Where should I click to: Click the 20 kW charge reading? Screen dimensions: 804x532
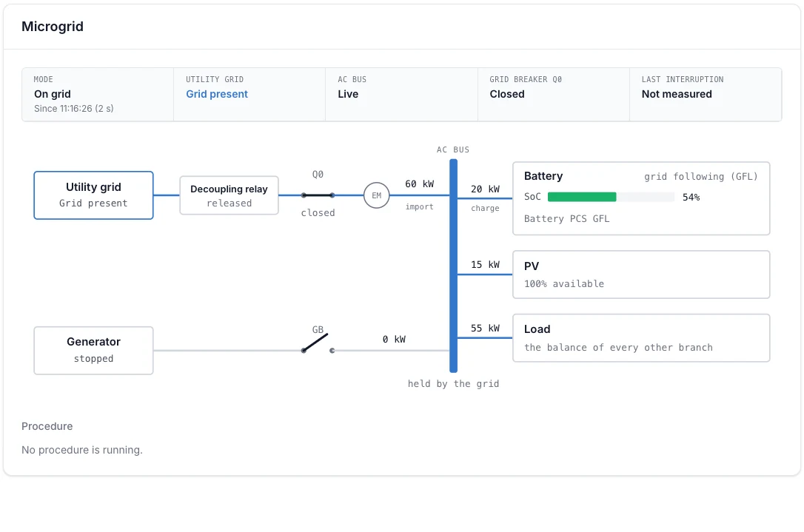coord(485,189)
